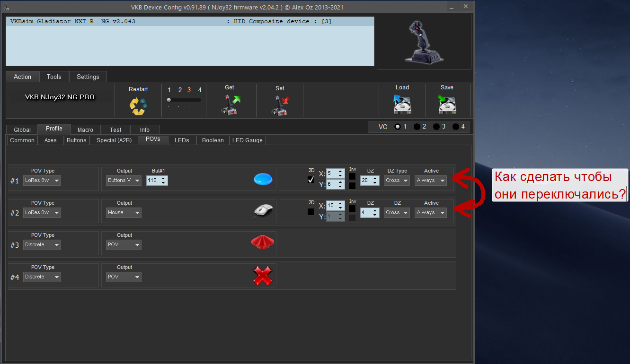
Task: Click the But#1 field showing 110
Action: point(157,180)
